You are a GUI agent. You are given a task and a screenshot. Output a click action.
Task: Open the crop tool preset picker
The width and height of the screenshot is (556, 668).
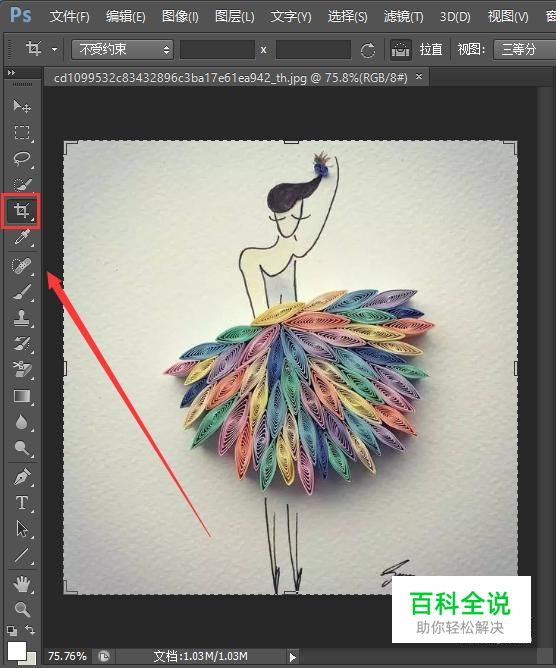pos(55,49)
